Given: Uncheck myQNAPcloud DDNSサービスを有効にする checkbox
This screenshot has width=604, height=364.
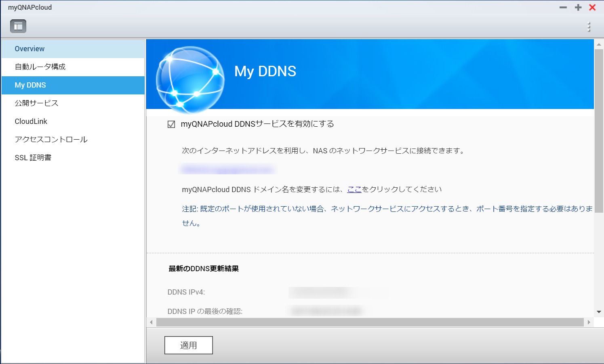Looking at the screenshot, I should point(171,124).
